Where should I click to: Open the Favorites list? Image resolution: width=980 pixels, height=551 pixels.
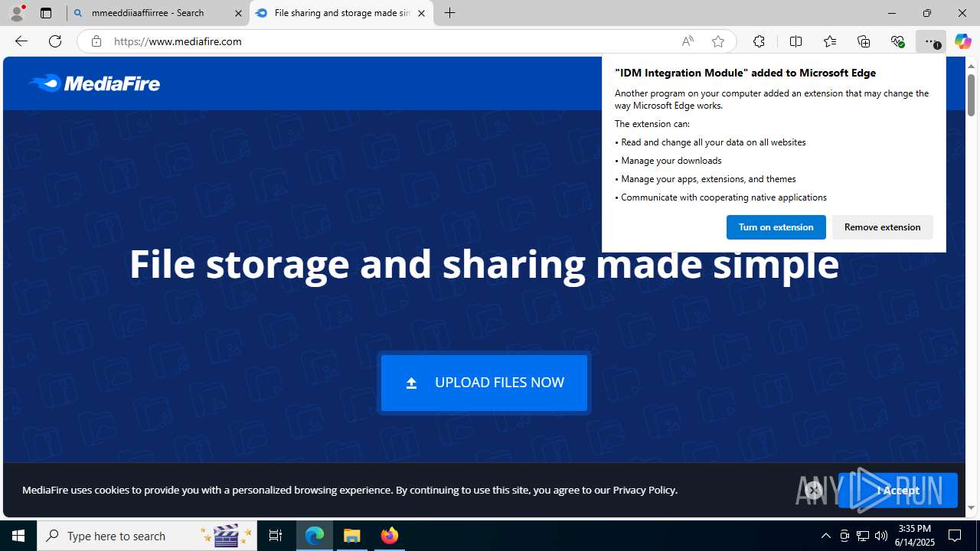point(830,41)
